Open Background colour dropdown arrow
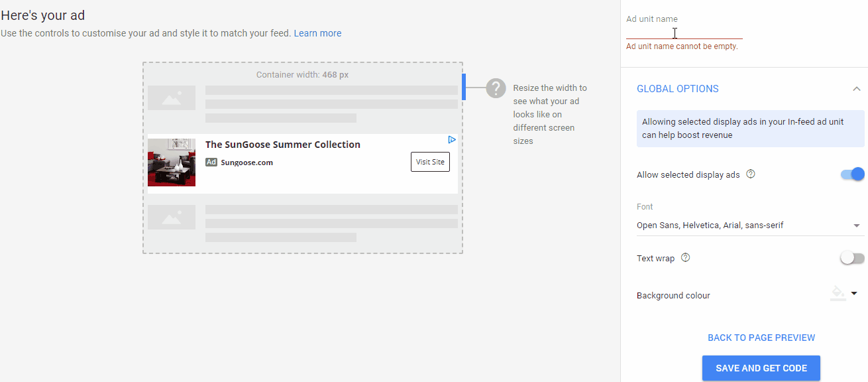This screenshot has height=382, width=868. tap(854, 293)
